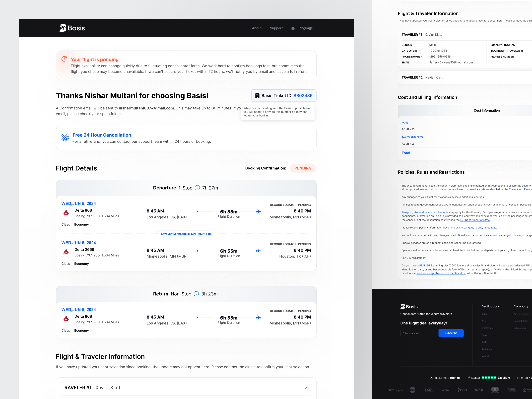Open the Madrid destination link
Image resolution: width=532 pixels, height=399 pixels.
(485, 356)
